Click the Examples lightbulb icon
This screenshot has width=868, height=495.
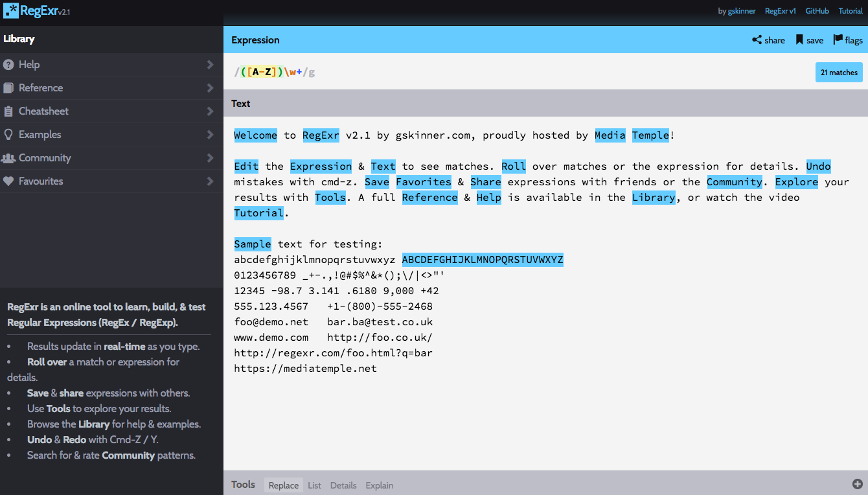point(8,135)
